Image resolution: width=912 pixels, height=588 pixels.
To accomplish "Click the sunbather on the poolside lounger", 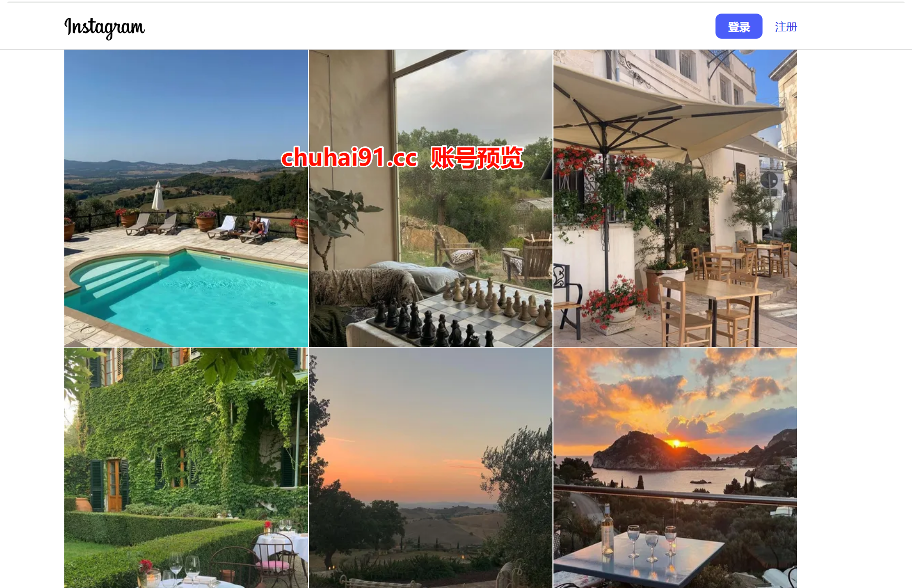I will coord(258,226).
